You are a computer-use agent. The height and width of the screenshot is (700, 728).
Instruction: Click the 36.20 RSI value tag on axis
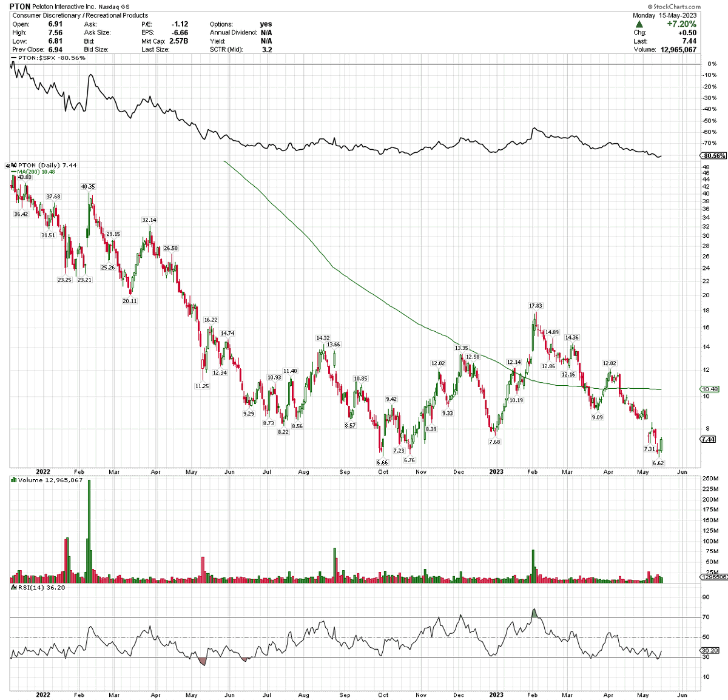710,651
